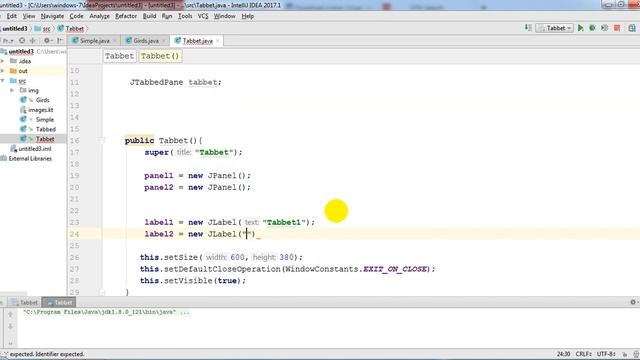Open the Analyze menu

(x=99, y=16)
